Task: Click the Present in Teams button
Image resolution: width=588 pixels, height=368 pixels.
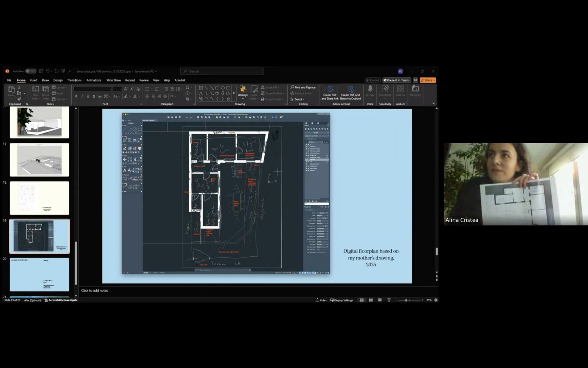Action: (396, 80)
